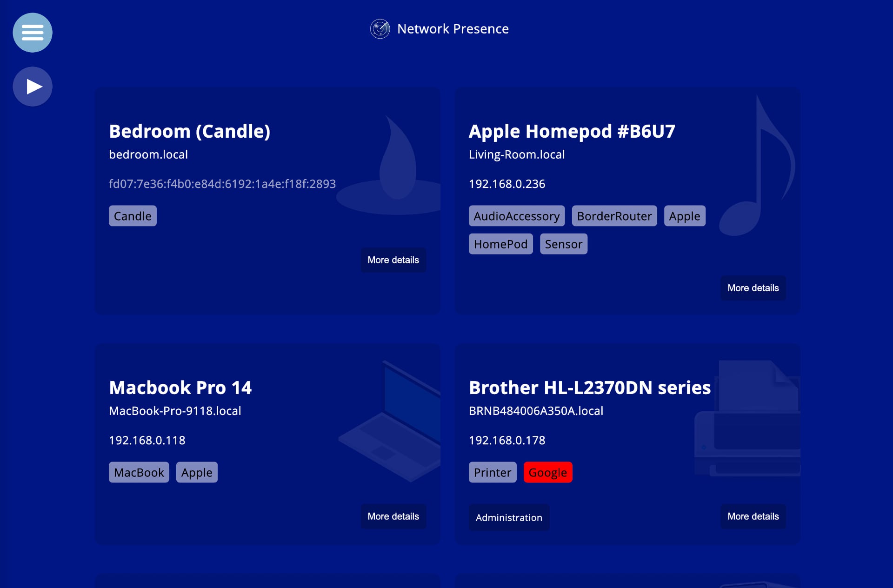Screen dimensions: 893x588
Task: Open printer Administration page
Action: coord(509,517)
